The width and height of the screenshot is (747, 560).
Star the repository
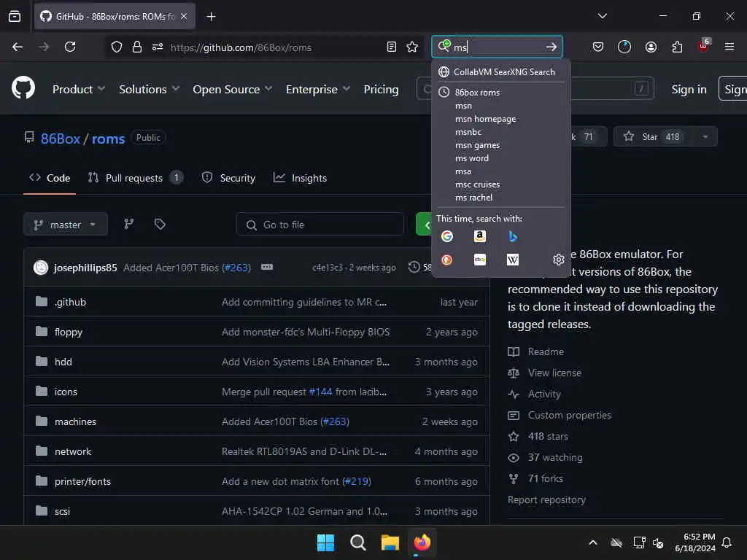(x=653, y=136)
